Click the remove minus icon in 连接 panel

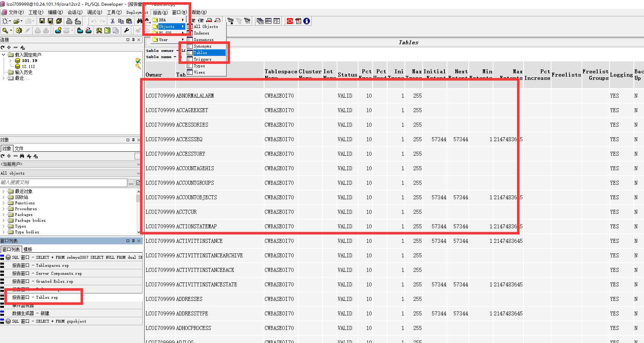(x=16, y=48)
